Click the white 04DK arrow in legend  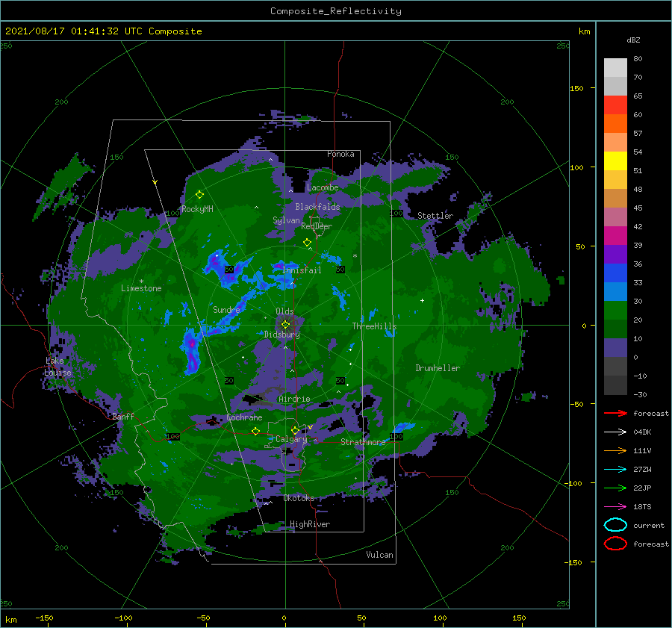615,432
